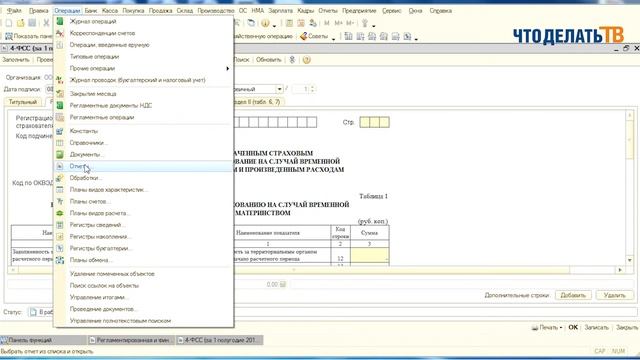640x360 pixels.
Task: Open Регистры сведений... entry
Action: tap(97, 225)
